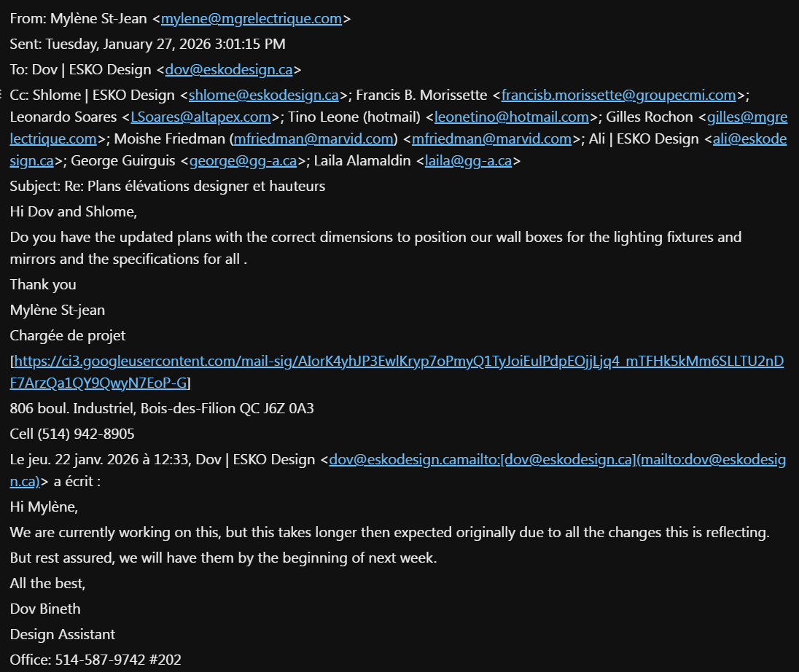Select Tino Leone's hotmail address link
Viewport: 799px width, 672px height.
coord(511,117)
